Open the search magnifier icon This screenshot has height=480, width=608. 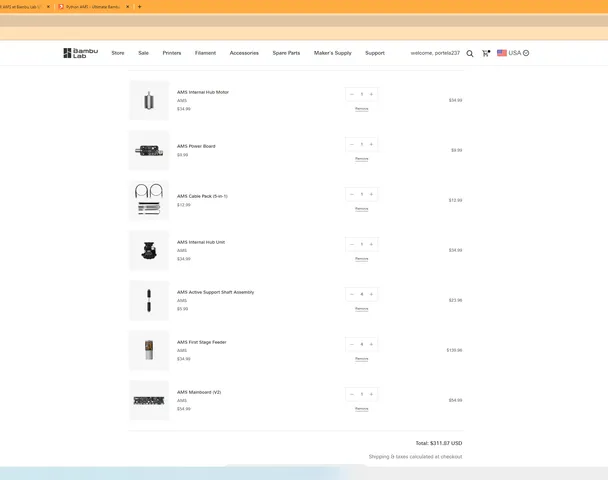coord(470,53)
